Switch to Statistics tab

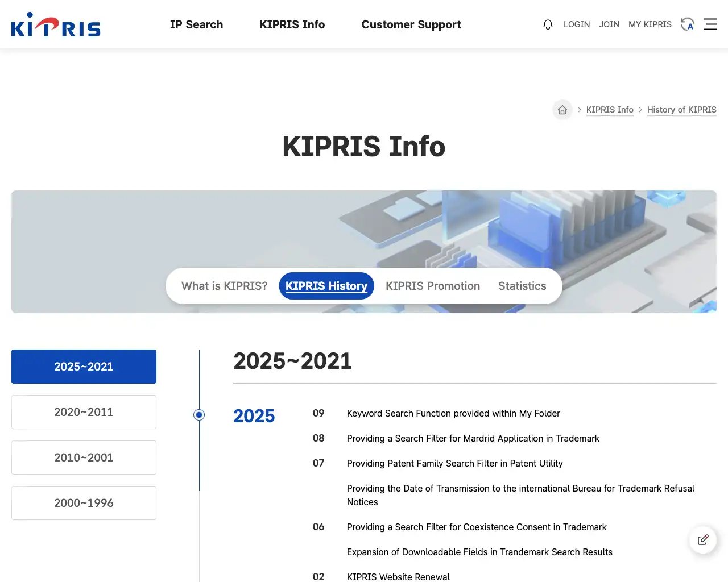pyautogui.click(x=522, y=286)
